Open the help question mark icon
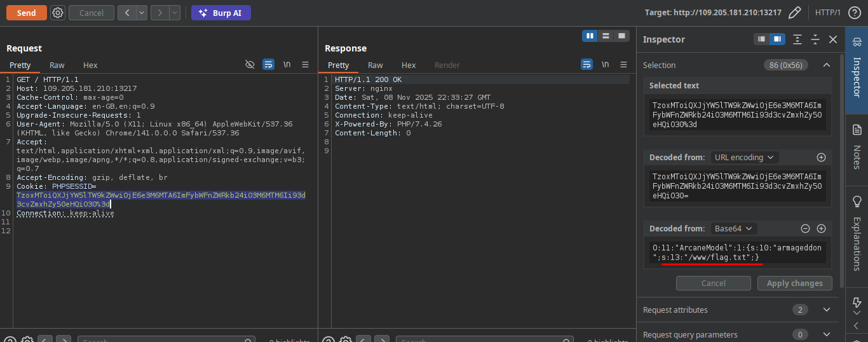The width and height of the screenshot is (868, 342). tap(855, 13)
